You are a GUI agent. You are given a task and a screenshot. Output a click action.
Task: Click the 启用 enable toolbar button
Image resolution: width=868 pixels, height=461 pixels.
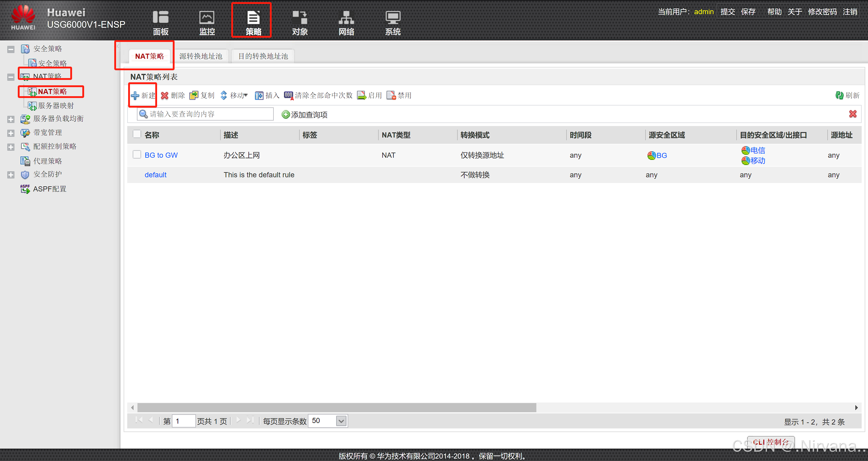(x=370, y=95)
